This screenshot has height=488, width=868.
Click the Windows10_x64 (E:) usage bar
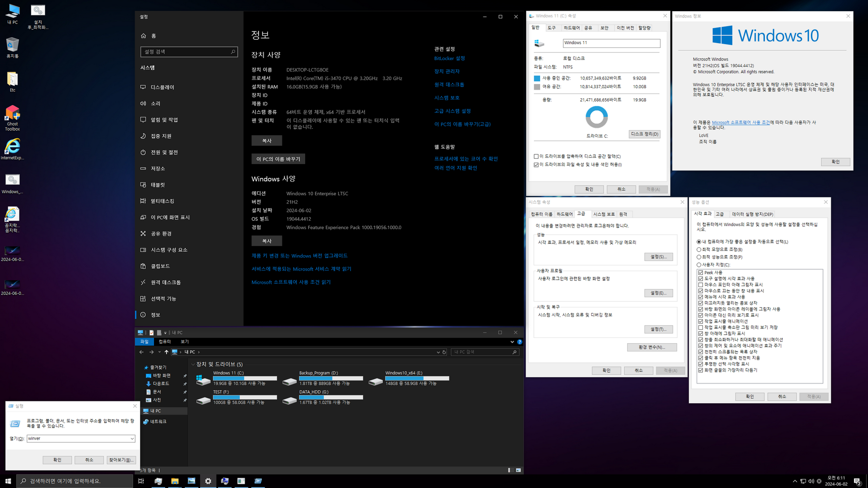click(x=417, y=378)
